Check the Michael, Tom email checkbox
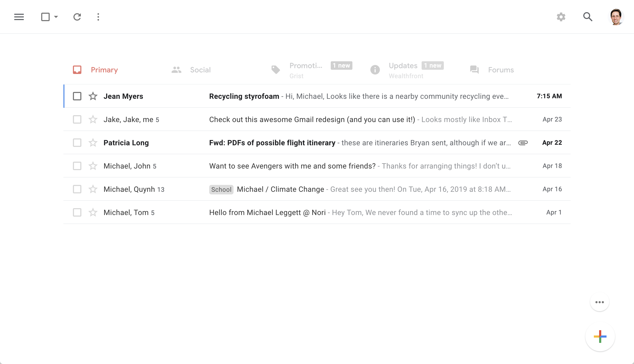This screenshot has width=634, height=364. [x=77, y=212]
